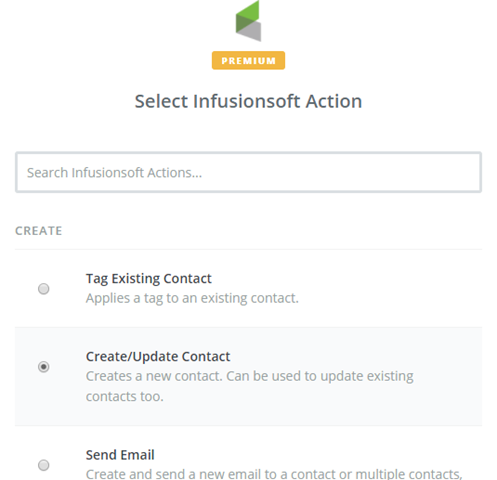Click the Infusionsoft green logo icon
Image resolution: width=497 pixels, height=480 pixels.
[x=248, y=21]
